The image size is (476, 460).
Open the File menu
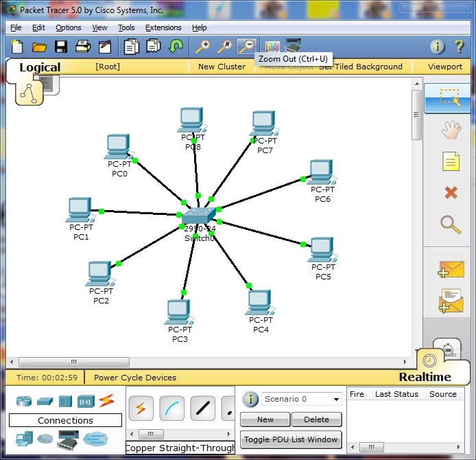tap(16, 27)
